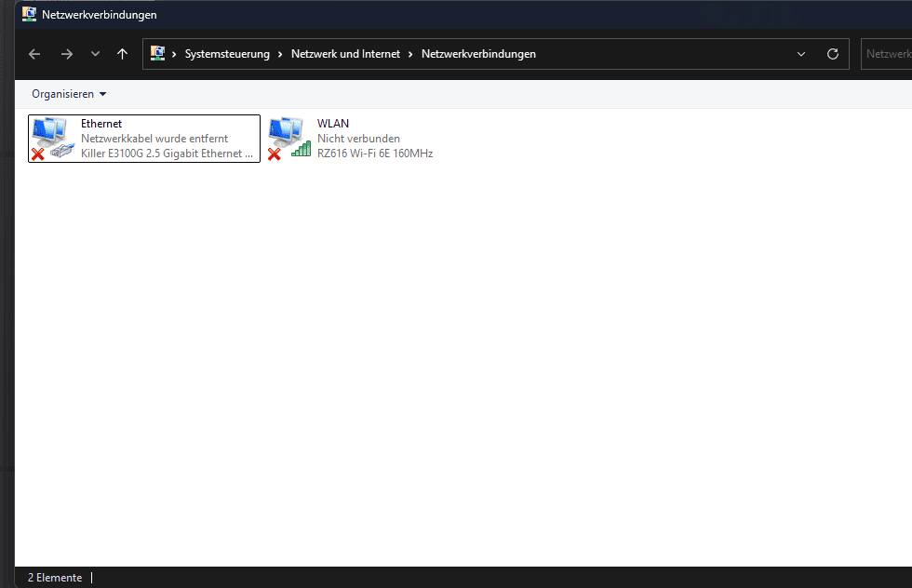
Task: Open the address bar history dropdown
Action: pyautogui.click(x=801, y=54)
